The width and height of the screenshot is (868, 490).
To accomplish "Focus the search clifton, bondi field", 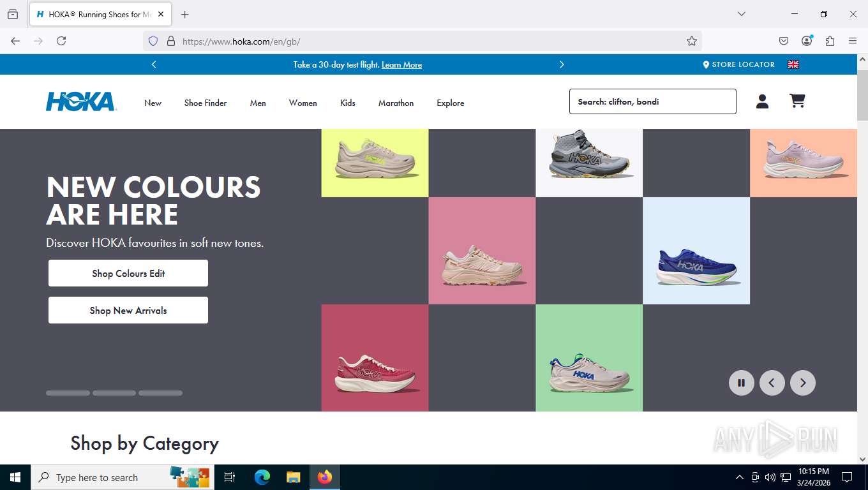I will click(x=652, y=101).
